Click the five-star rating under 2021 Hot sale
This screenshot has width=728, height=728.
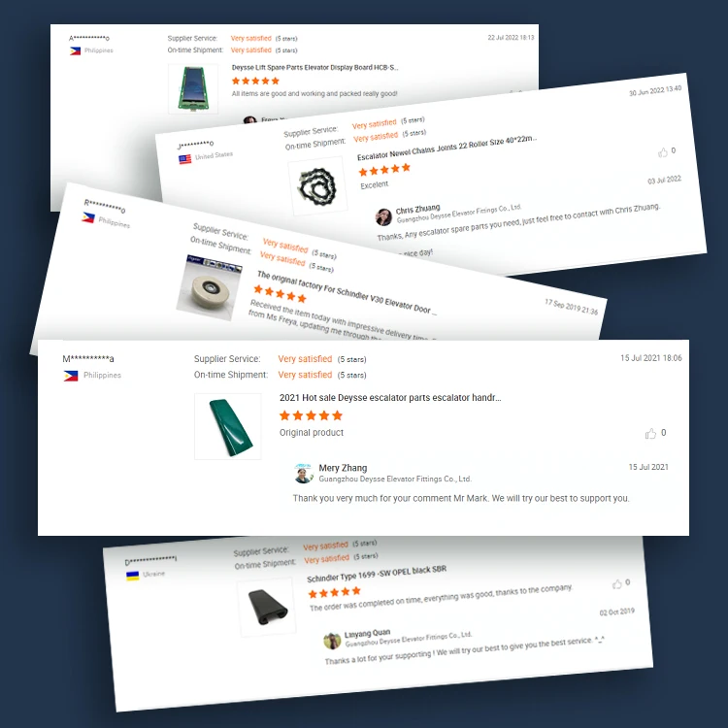311,415
